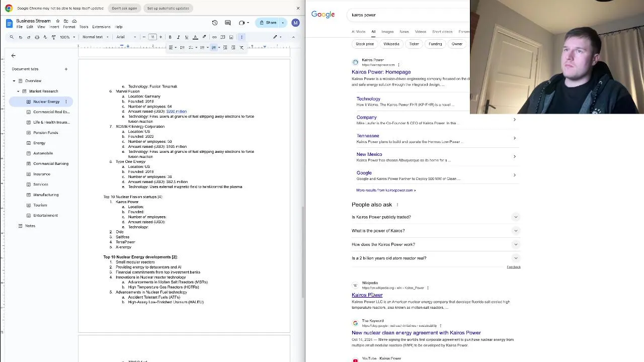The height and width of the screenshot is (362, 644).
Task: Open the editing mode pencil dropdown
Action: click(x=277, y=37)
